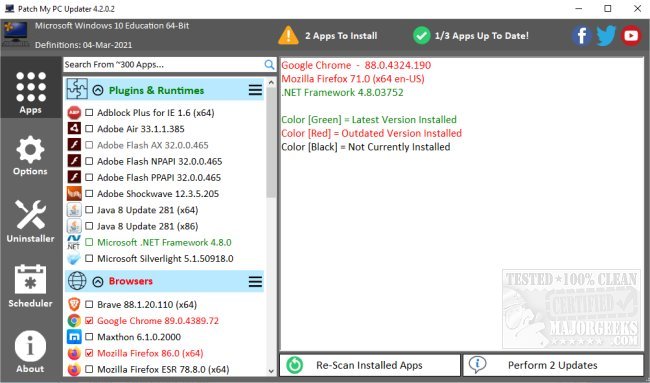Image resolution: width=650 pixels, height=383 pixels.
Task: Click the search magnifier icon
Action: [269, 64]
